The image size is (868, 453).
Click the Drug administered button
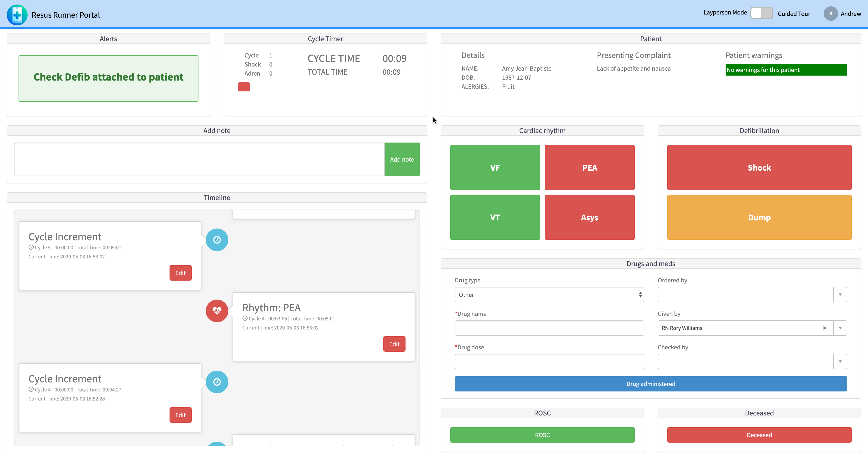651,384
